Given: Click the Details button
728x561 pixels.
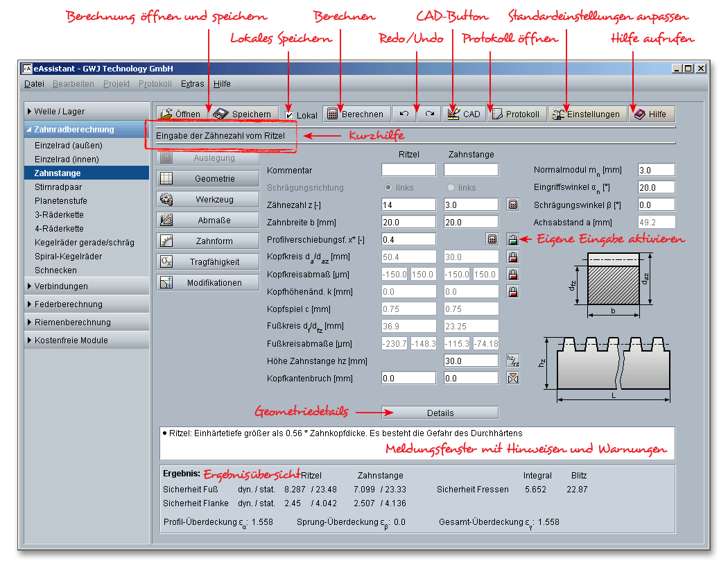Looking at the screenshot, I should click(x=440, y=413).
